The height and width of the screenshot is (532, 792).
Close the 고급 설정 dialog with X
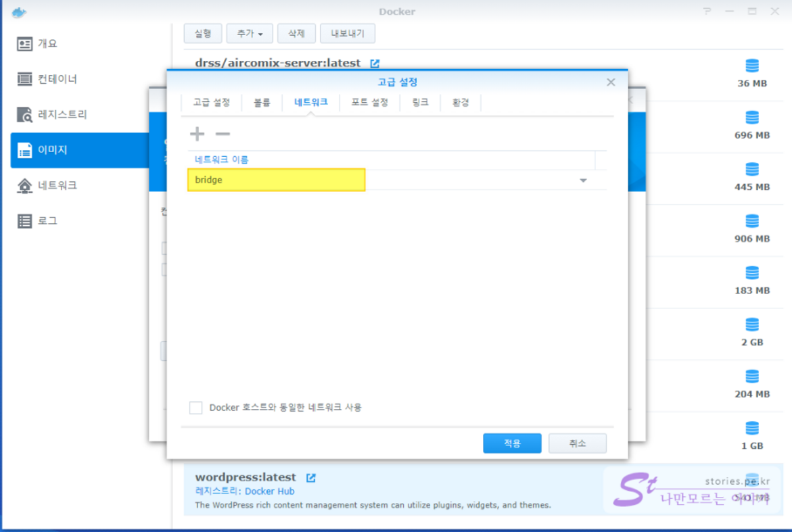[611, 82]
